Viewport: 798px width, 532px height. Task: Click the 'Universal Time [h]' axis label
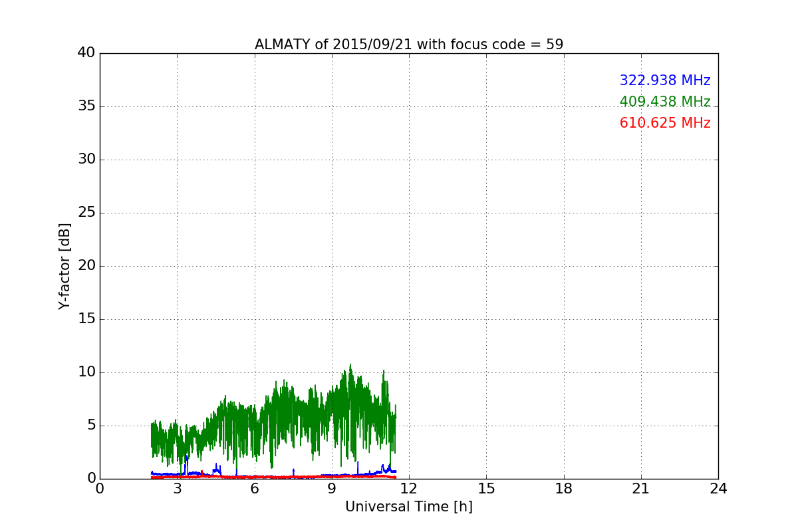click(x=409, y=507)
